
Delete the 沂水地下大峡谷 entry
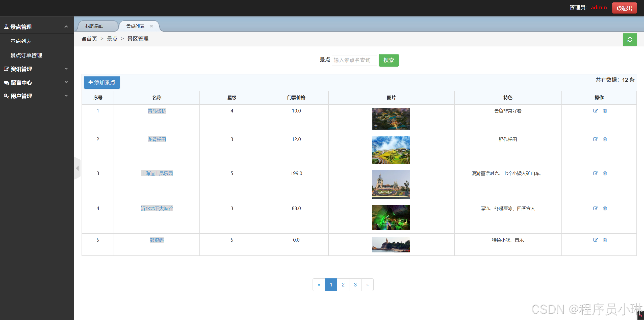[605, 209]
